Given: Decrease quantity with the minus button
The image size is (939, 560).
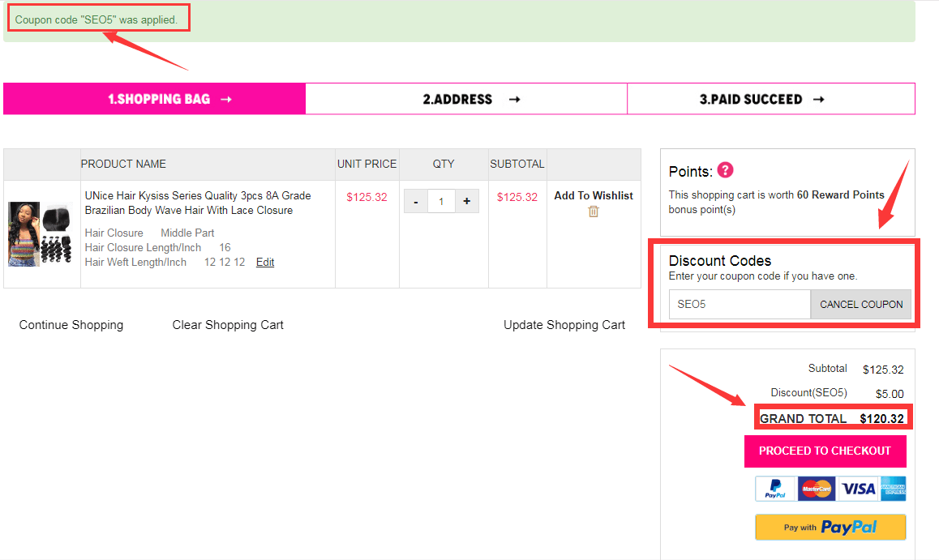Looking at the screenshot, I should pos(416,202).
